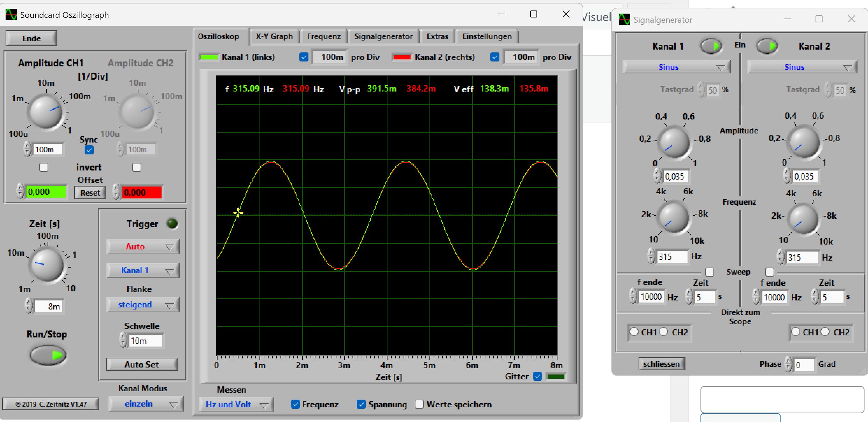Uncheck the Sync amplitude checkbox
The width and height of the screenshot is (868, 422).
coord(89,150)
